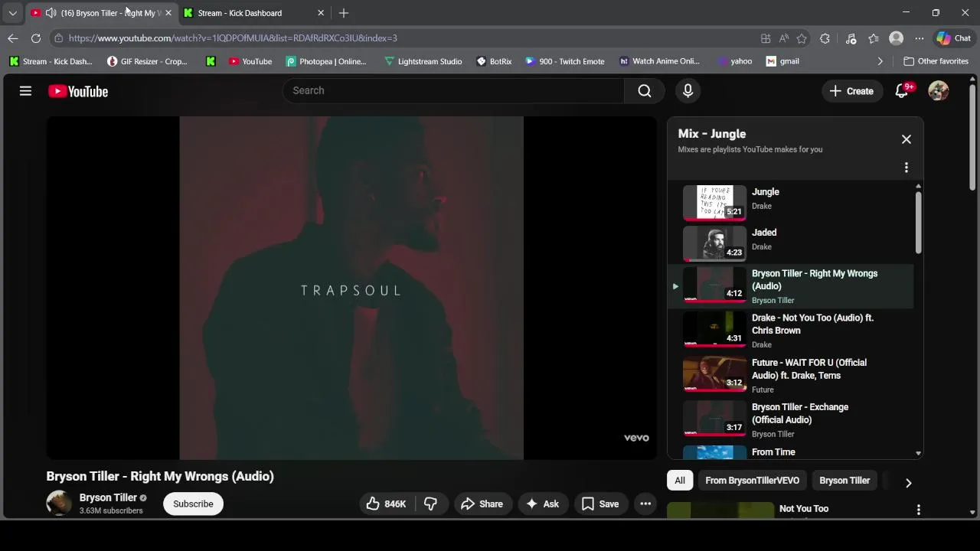Viewport: 980px width, 551px height.
Task: Like the video with thumbs up
Action: tap(387, 504)
